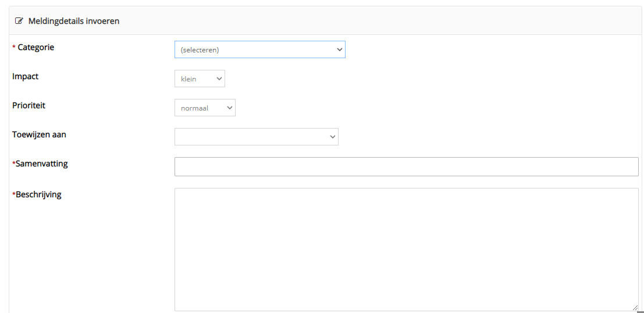This screenshot has height=313, width=644.
Task: Select the Prioriteit field label
Action: 29,105
